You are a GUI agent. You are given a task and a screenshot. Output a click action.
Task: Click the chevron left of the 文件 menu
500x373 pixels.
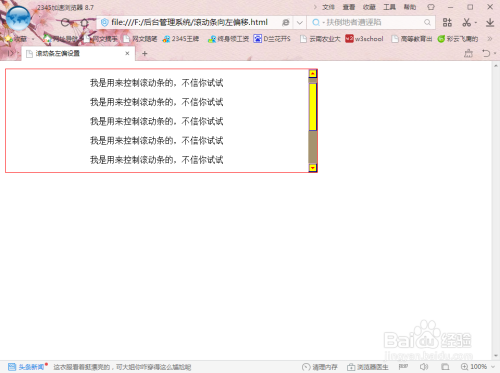[315, 7]
